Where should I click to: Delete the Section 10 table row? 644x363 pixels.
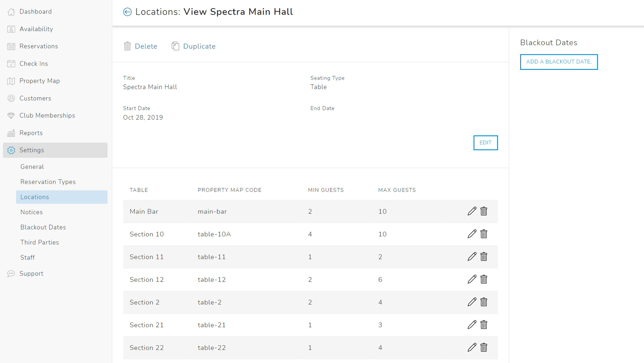pos(484,234)
